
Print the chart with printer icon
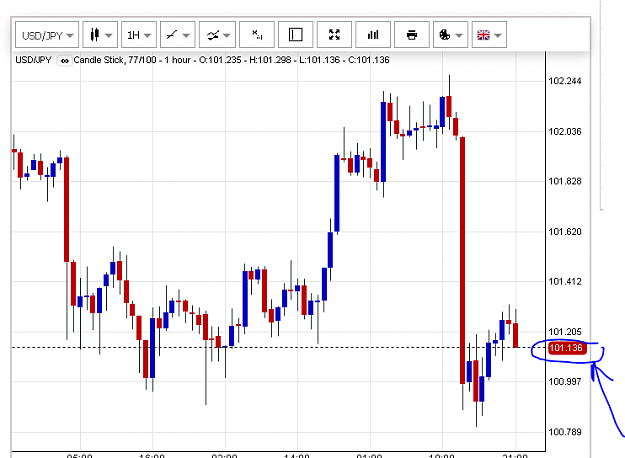[412, 35]
